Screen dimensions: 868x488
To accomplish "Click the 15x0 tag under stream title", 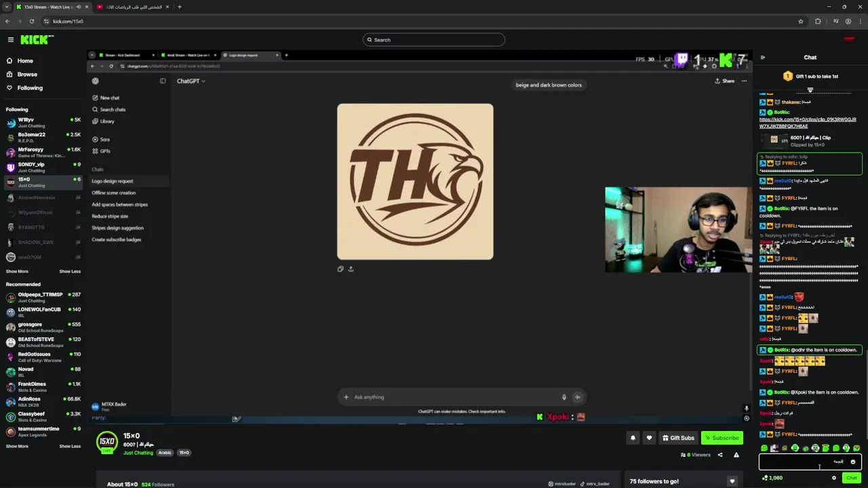I will click(x=184, y=453).
